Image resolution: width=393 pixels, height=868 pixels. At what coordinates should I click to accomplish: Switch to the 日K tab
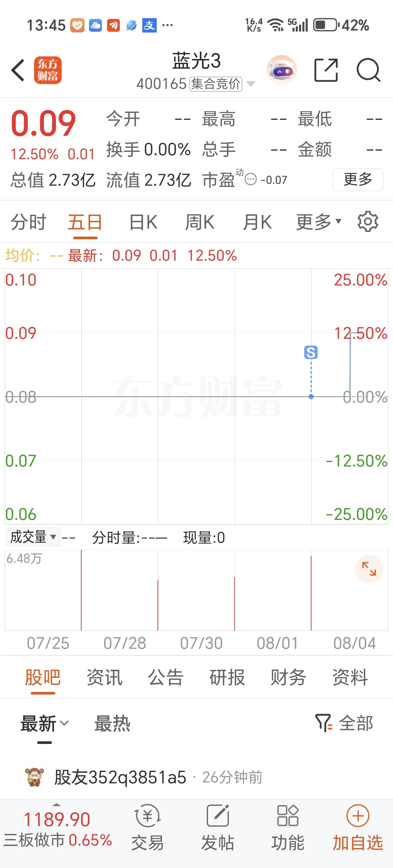(143, 222)
